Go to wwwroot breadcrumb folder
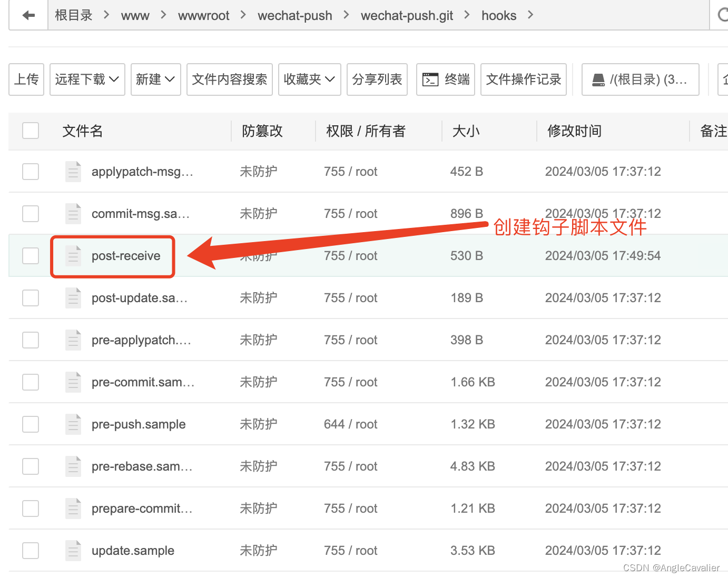 (204, 16)
